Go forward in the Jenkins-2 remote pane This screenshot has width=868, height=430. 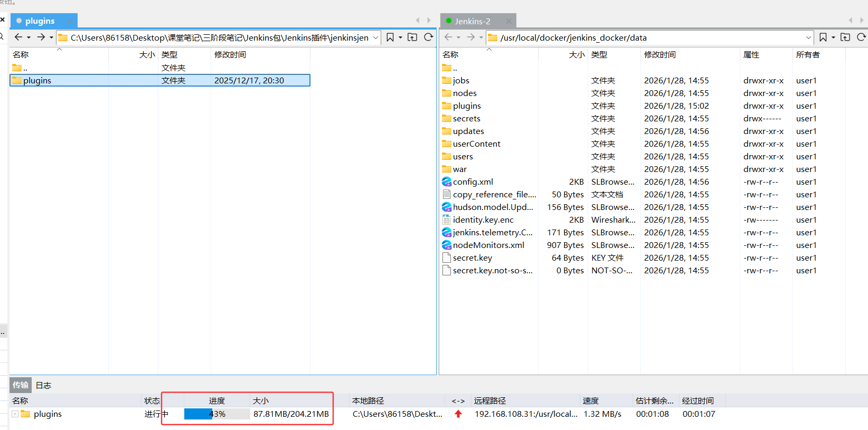[470, 37]
